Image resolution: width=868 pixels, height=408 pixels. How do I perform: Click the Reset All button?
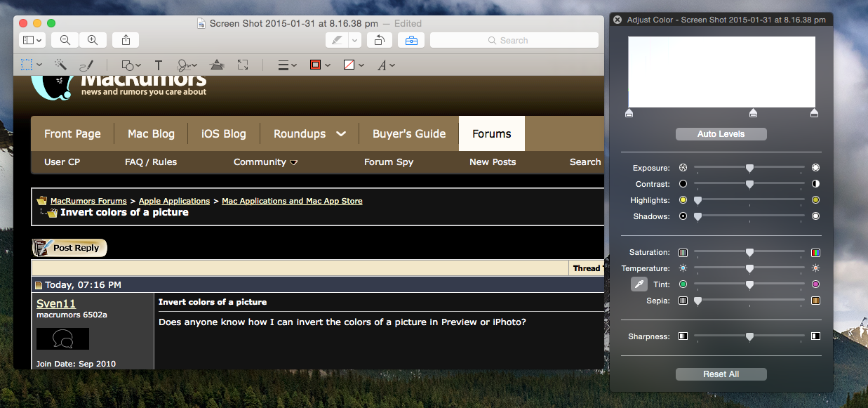pos(721,374)
